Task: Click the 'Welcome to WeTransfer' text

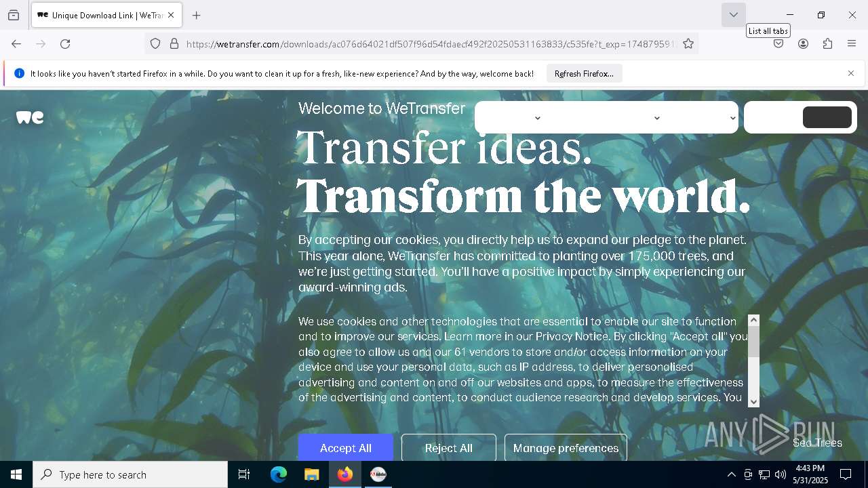Action: [x=382, y=108]
